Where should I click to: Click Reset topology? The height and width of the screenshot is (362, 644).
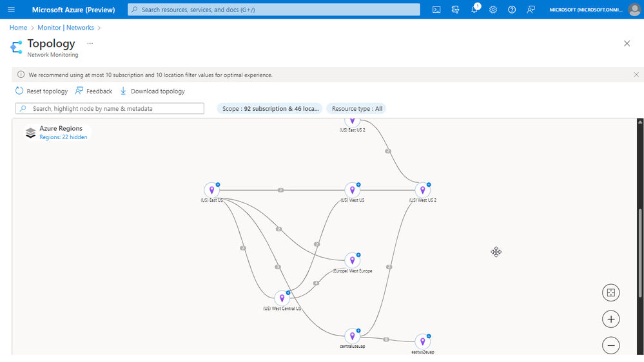coord(41,91)
